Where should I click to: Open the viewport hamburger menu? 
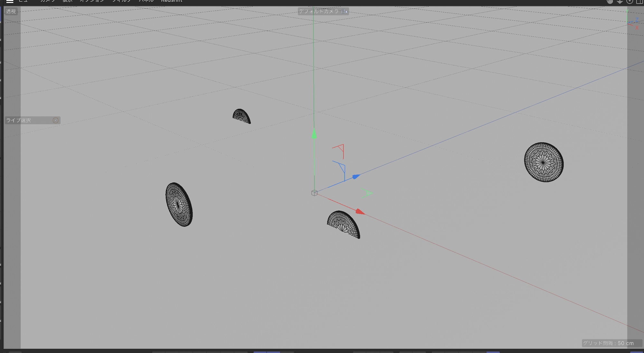tap(10, 1)
